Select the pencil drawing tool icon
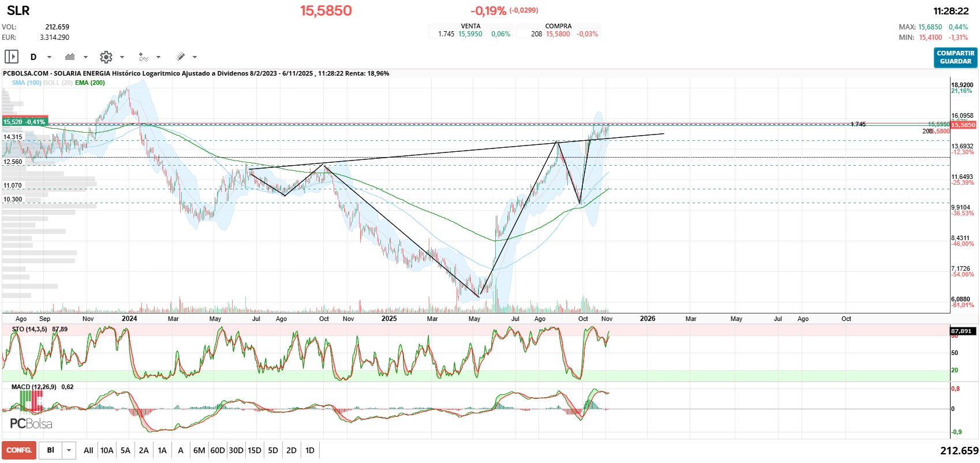 (x=180, y=57)
